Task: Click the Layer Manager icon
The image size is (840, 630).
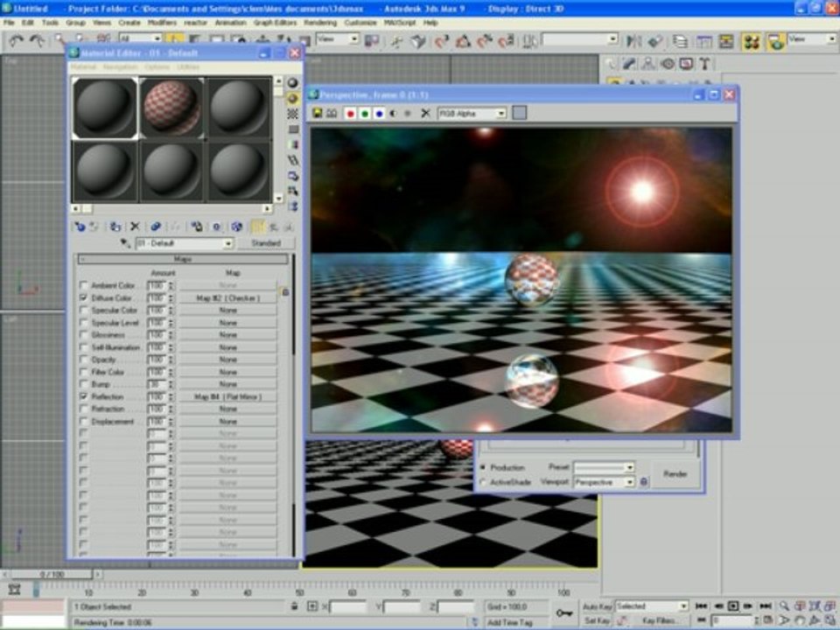Action: coord(680,41)
